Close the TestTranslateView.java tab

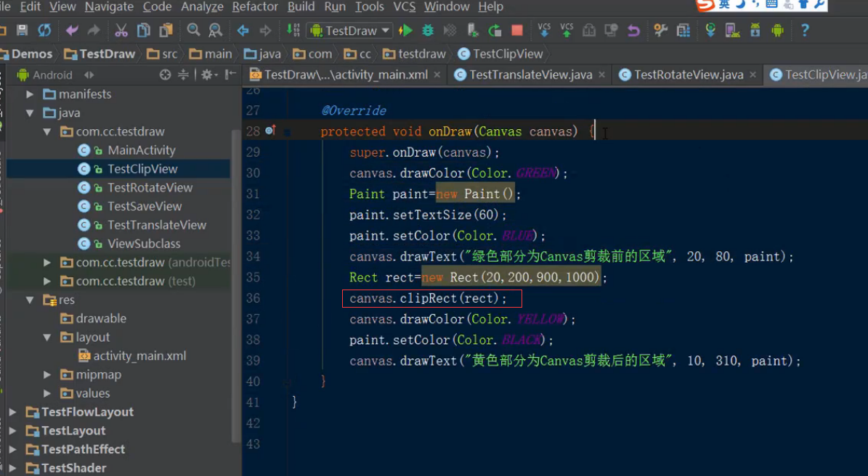pyautogui.click(x=601, y=75)
